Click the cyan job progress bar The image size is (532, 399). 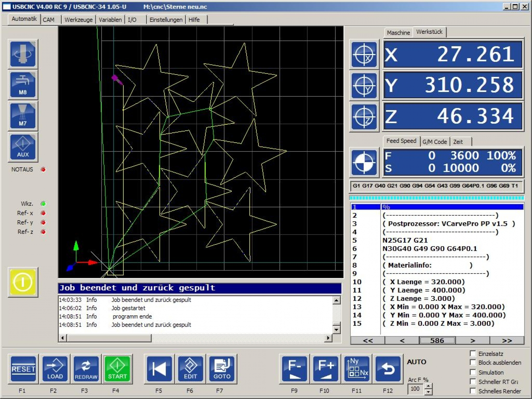tap(437, 198)
